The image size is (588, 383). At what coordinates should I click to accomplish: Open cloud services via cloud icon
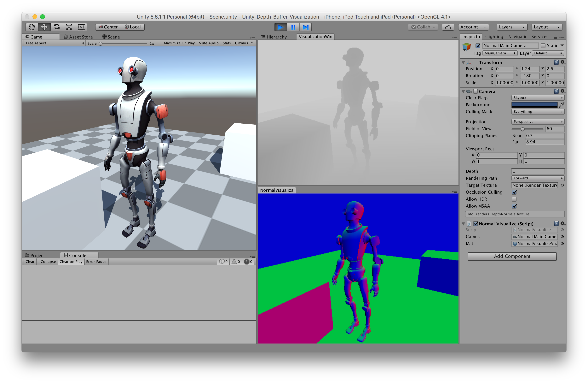click(x=448, y=27)
